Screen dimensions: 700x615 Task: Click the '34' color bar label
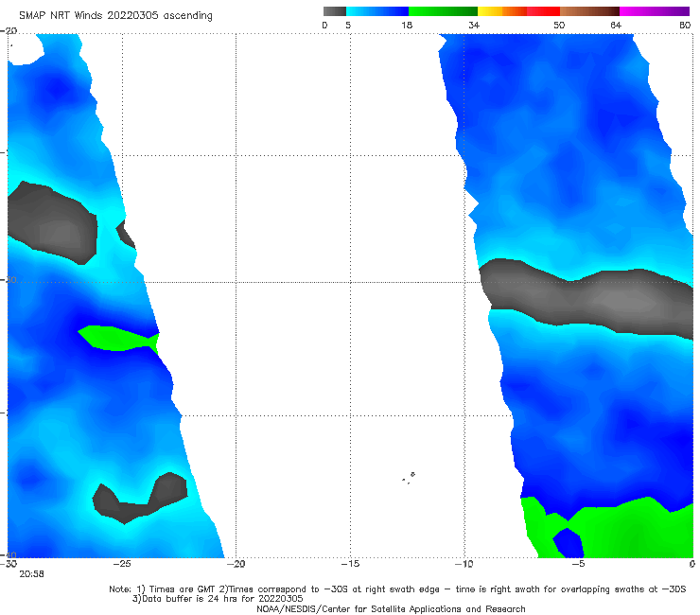[474, 26]
